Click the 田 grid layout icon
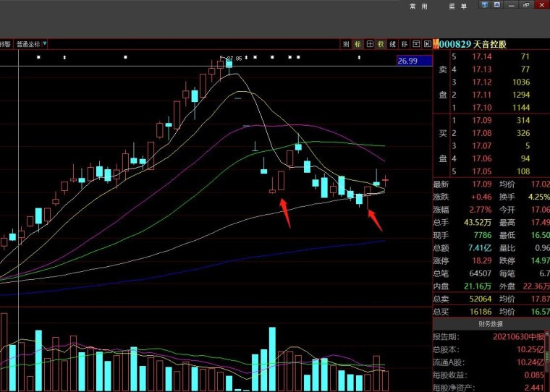 (369, 44)
